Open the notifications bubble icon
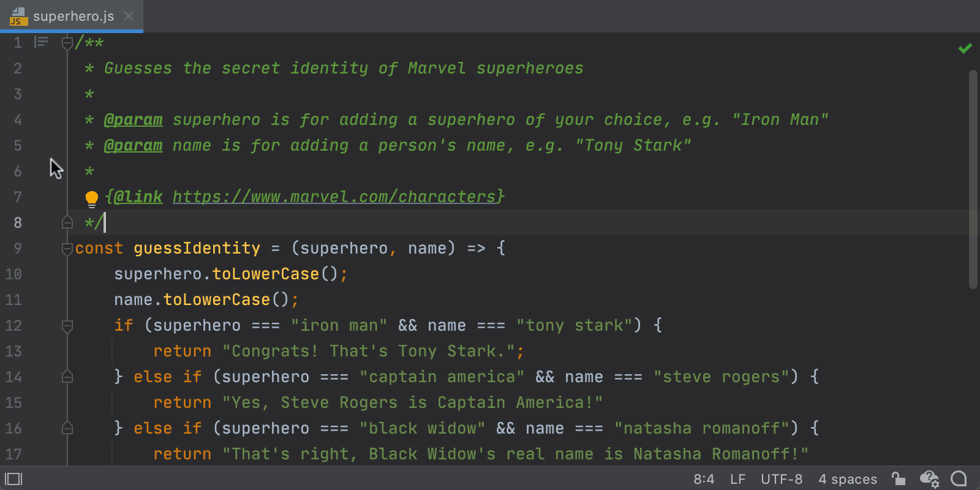The height and width of the screenshot is (490, 980). click(959, 478)
